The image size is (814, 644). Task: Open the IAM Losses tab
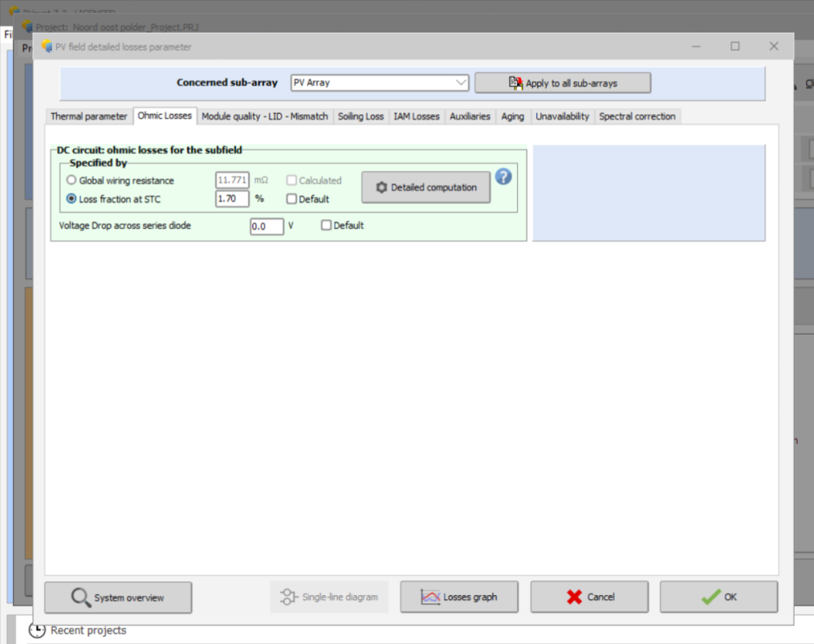coord(416,116)
